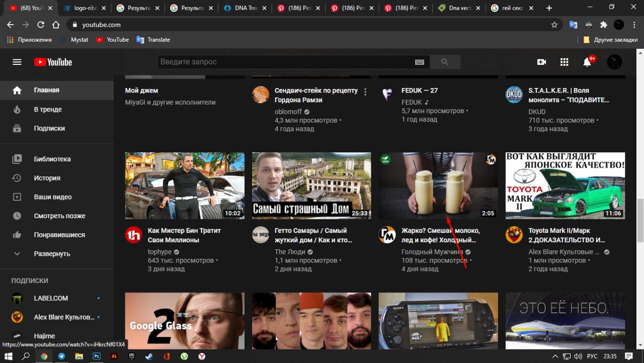Open Translate bookmark
This screenshot has width=644, height=363.
pyautogui.click(x=153, y=40)
